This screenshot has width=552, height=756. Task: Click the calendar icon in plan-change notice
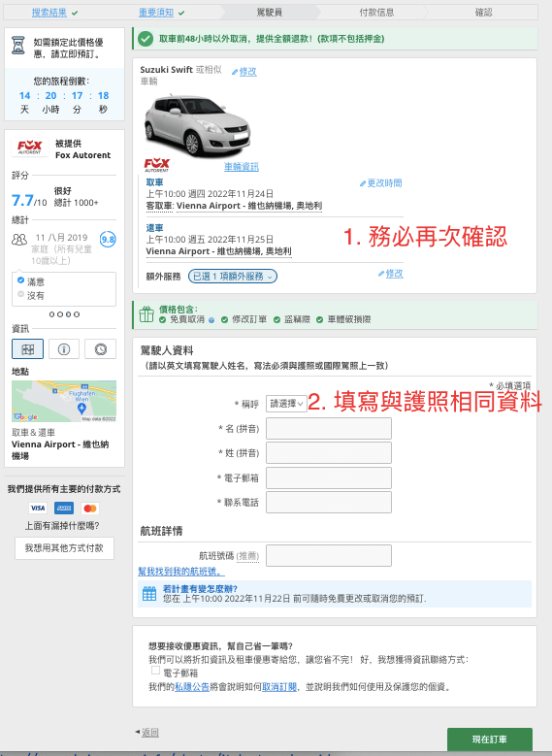pos(149,594)
